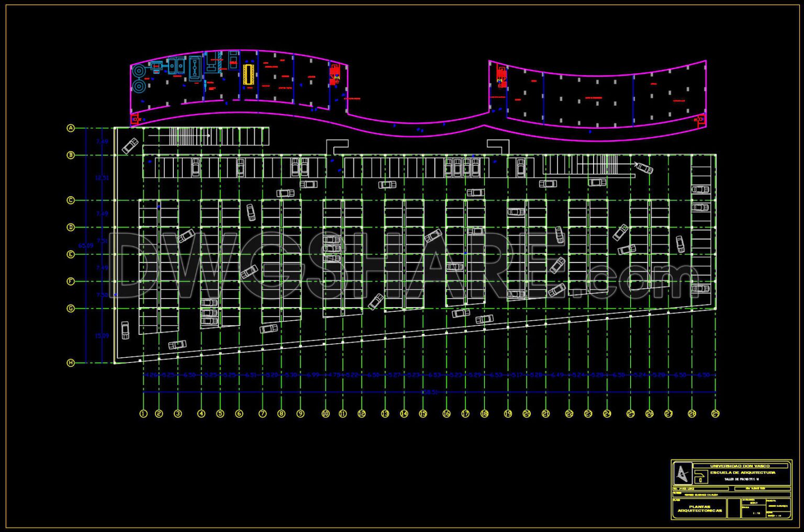
Task: Select the compass logo in the title block
Action: click(683, 473)
